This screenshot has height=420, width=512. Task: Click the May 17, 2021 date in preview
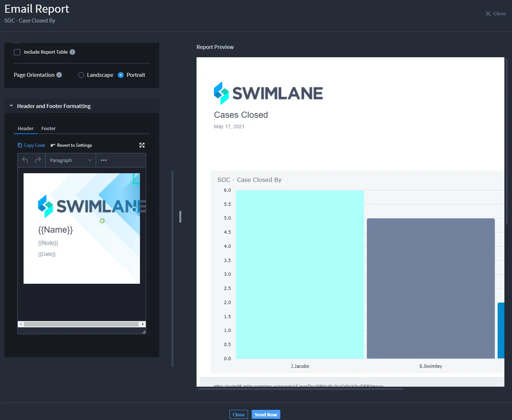(229, 126)
